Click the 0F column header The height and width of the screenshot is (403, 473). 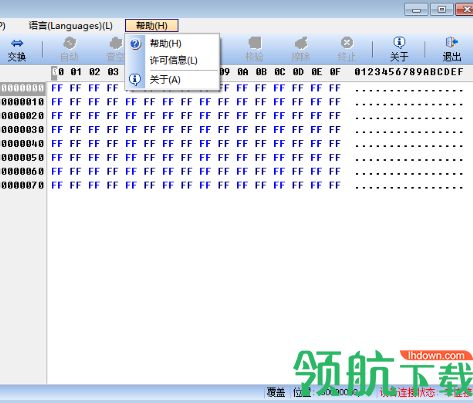335,72
